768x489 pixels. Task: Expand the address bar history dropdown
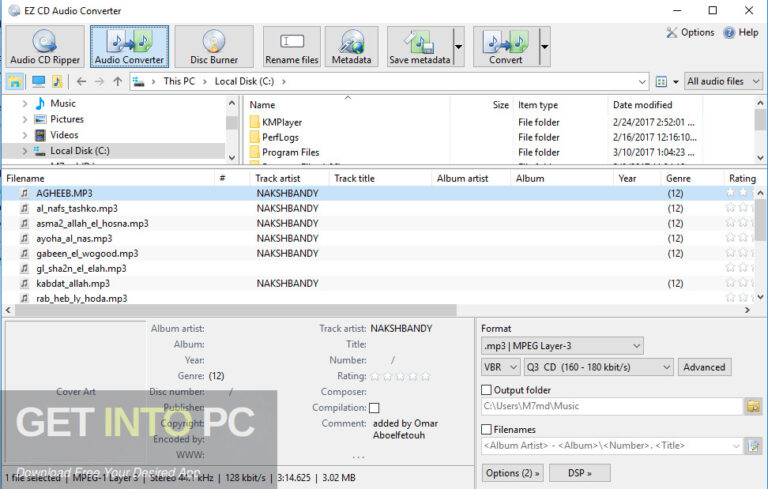[x=642, y=82]
